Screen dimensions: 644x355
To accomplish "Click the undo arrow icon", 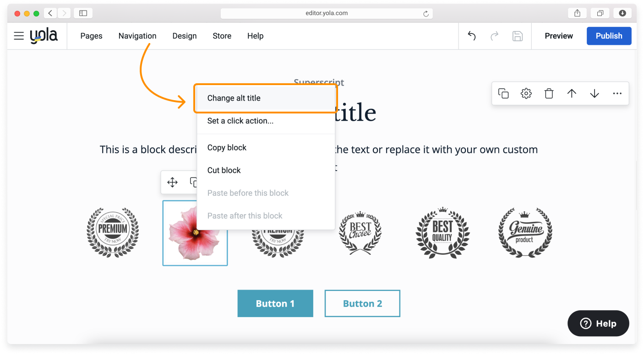I will 472,36.
